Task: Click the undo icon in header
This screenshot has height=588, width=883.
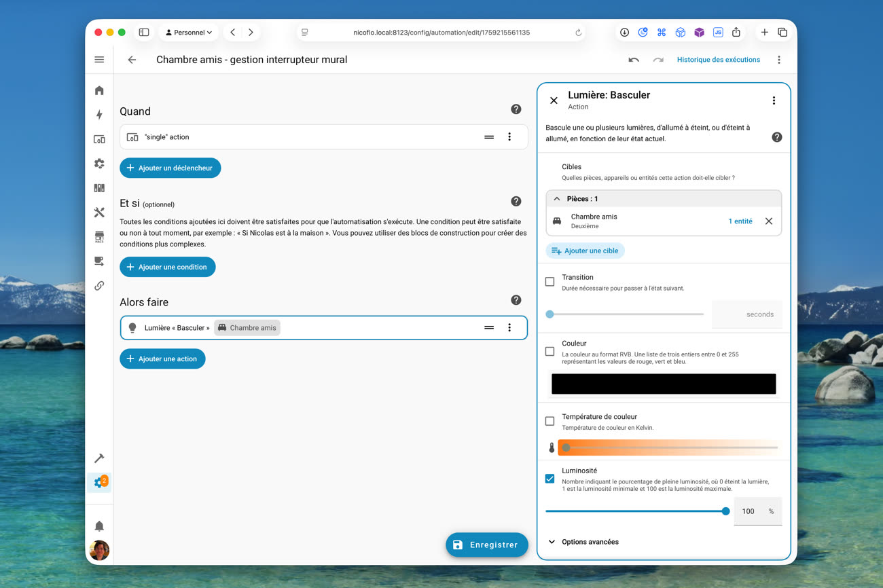Action: click(x=633, y=60)
